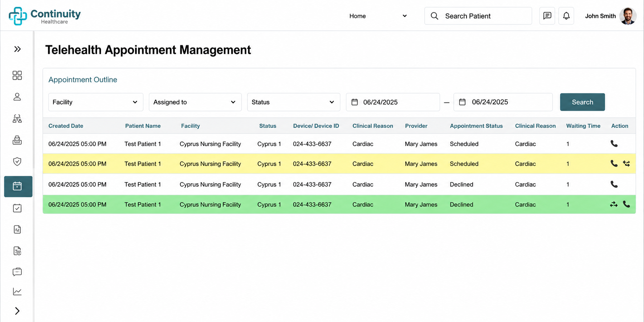Click Scheduled status in first white row
The height and width of the screenshot is (322, 644).
point(464,144)
